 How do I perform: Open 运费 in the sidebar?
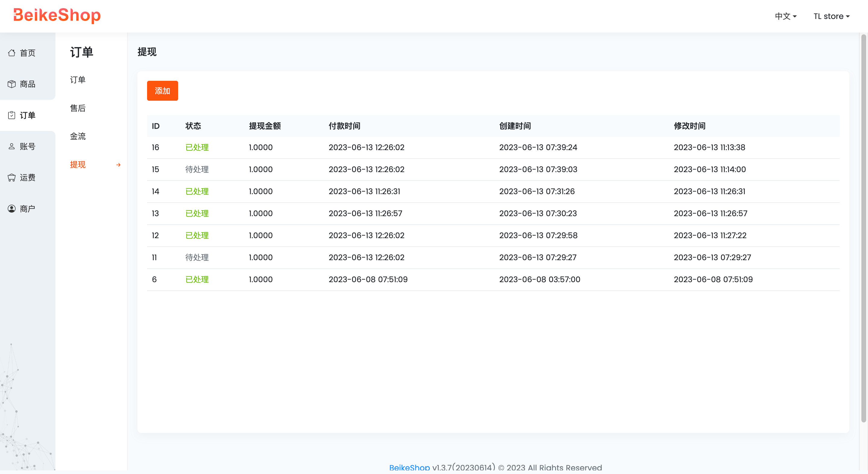pos(28,178)
